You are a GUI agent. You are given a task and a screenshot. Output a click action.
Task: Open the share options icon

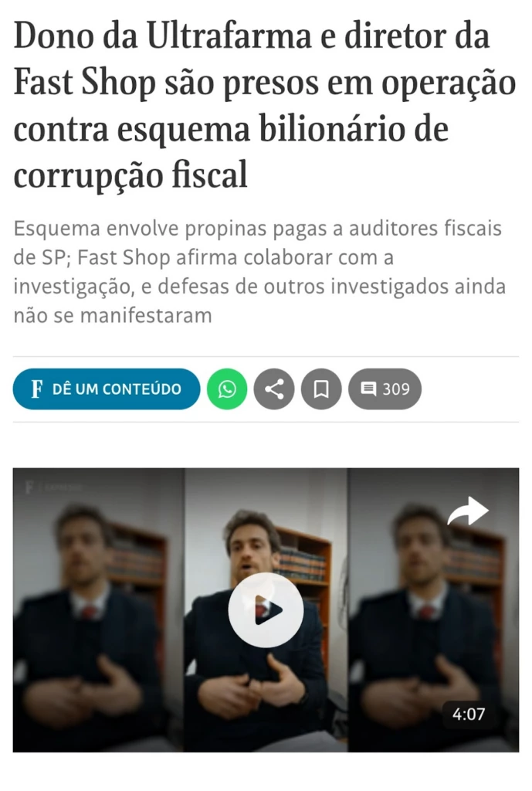(x=274, y=389)
